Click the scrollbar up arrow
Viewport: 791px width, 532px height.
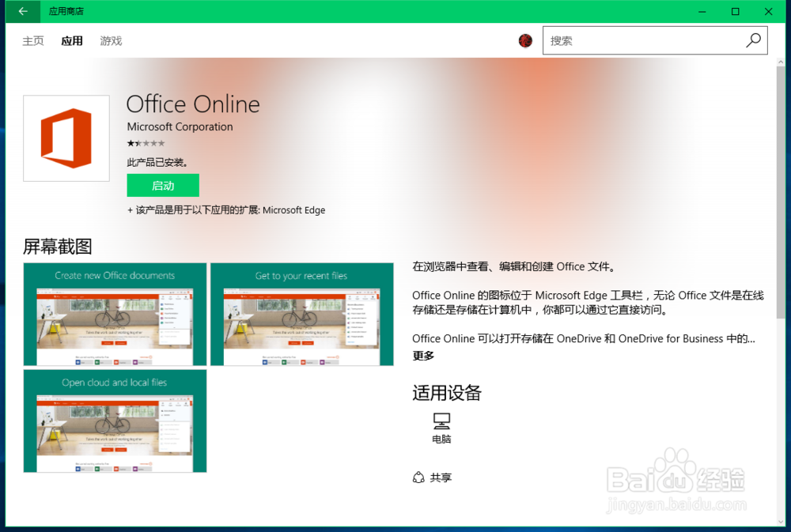(x=781, y=62)
